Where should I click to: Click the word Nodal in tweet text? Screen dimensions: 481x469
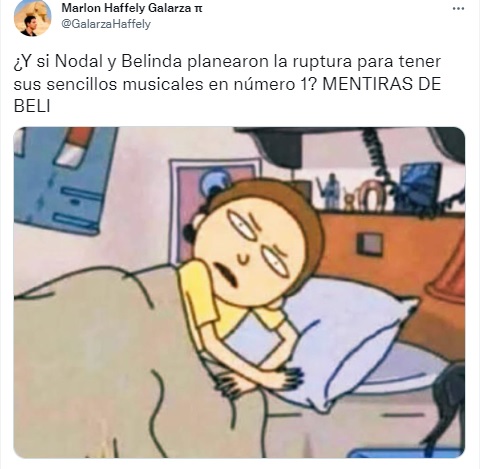79,62
